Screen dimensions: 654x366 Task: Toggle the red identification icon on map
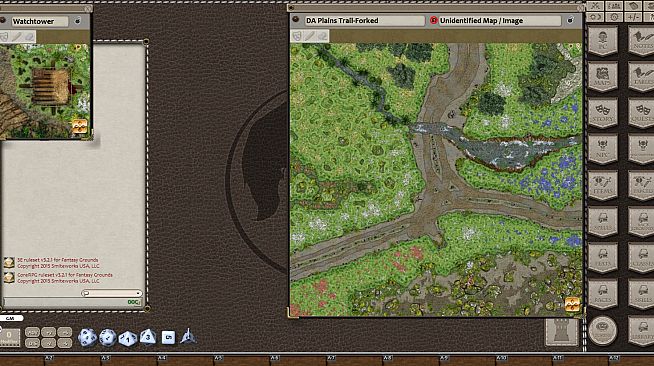[x=434, y=20]
